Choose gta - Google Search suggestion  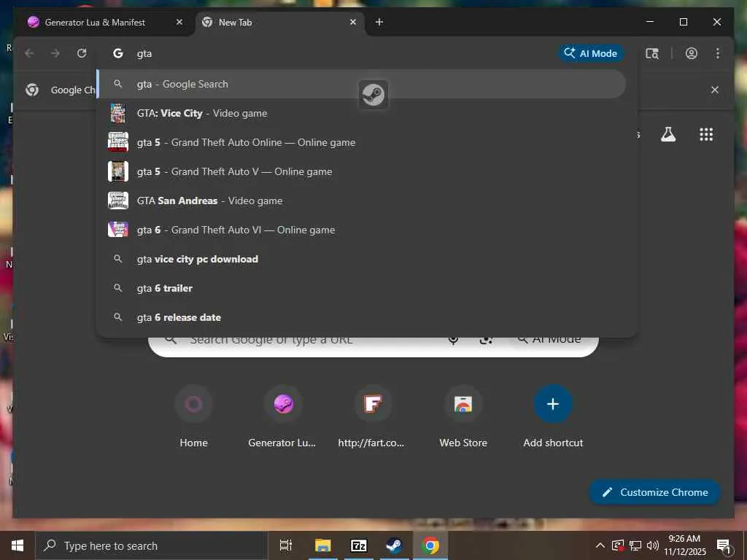click(362, 85)
